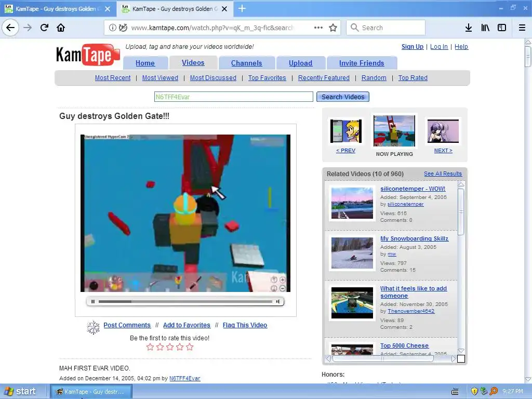Viewport: 532px width, 399px height.
Task: Show site information icon in address bar
Action: [x=112, y=28]
